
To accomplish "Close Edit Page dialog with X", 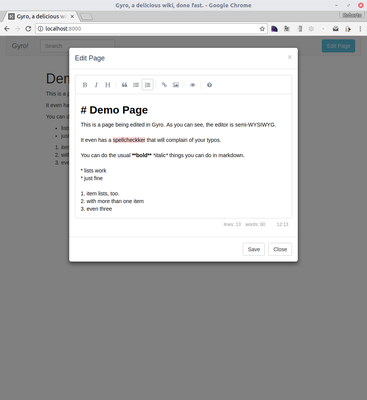I will point(290,57).
